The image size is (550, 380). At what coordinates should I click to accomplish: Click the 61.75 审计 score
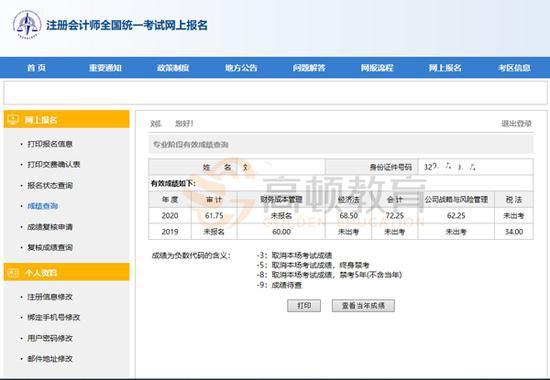[214, 215]
